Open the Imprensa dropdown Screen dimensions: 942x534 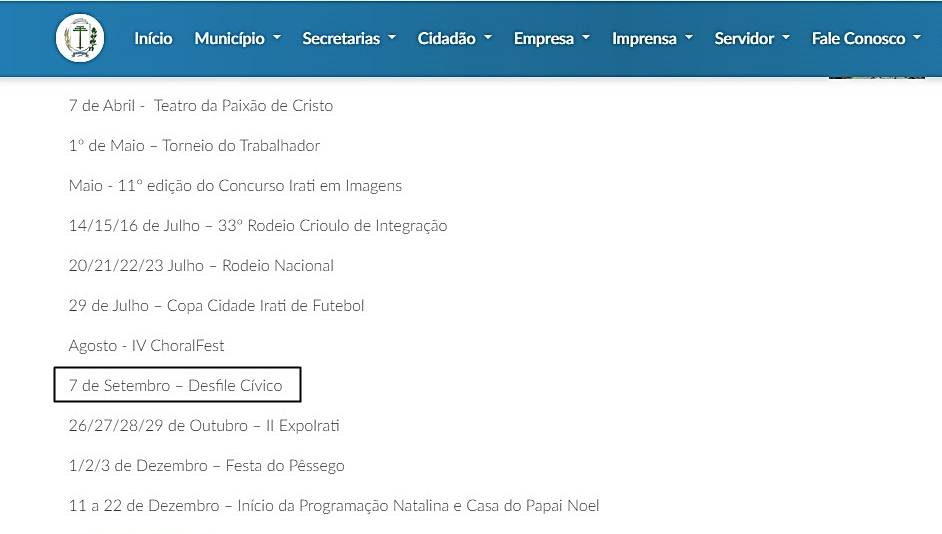click(652, 38)
